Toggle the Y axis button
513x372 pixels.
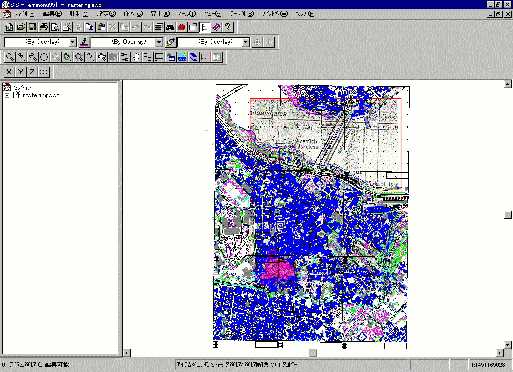tap(21, 71)
